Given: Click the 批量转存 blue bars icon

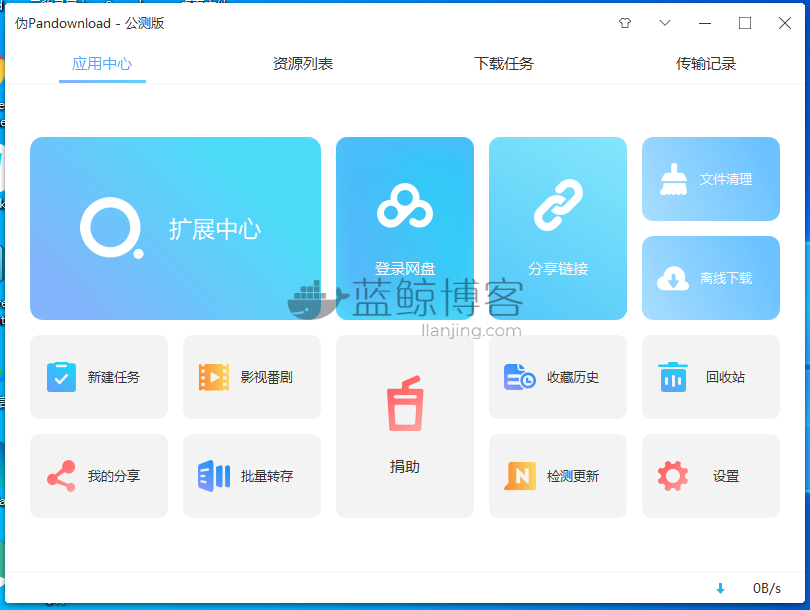Looking at the screenshot, I should click(x=214, y=476).
